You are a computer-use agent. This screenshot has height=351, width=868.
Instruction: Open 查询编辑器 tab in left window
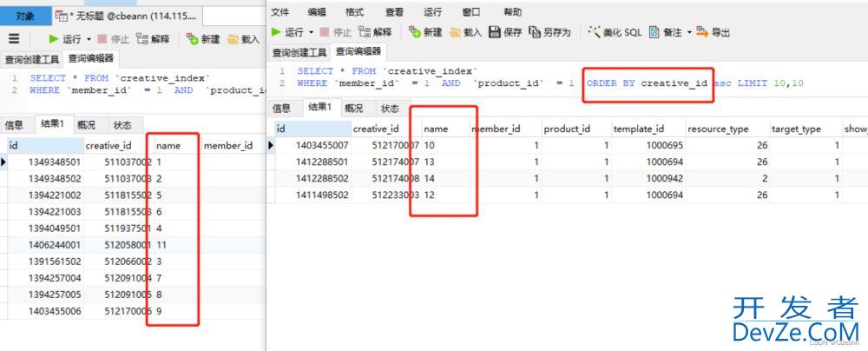(91, 58)
